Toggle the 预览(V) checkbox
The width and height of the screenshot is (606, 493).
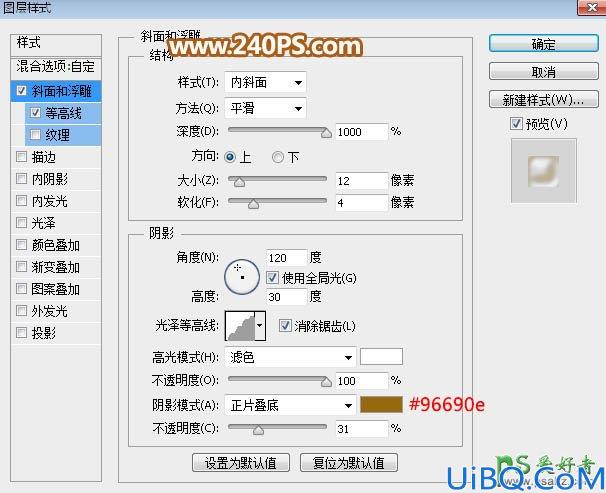pyautogui.click(x=516, y=124)
